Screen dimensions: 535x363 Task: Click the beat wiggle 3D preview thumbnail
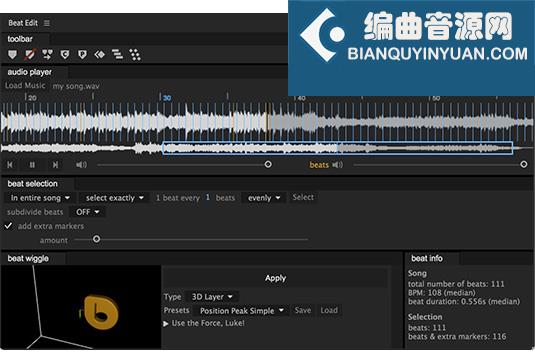tap(81, 307)
